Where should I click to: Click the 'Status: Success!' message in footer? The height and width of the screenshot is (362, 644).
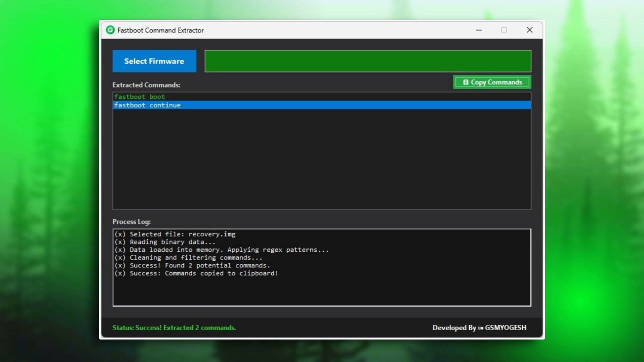(174, 328)
